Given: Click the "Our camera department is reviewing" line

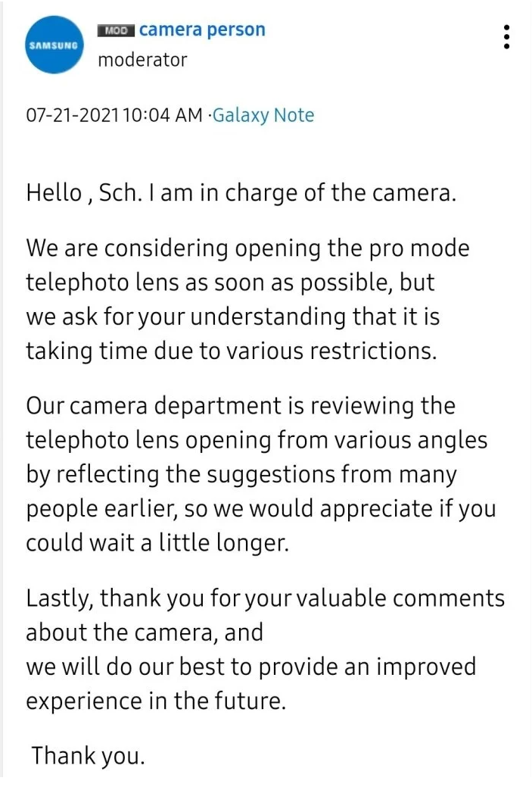Looking at the screenshot, I should point(241,406).
